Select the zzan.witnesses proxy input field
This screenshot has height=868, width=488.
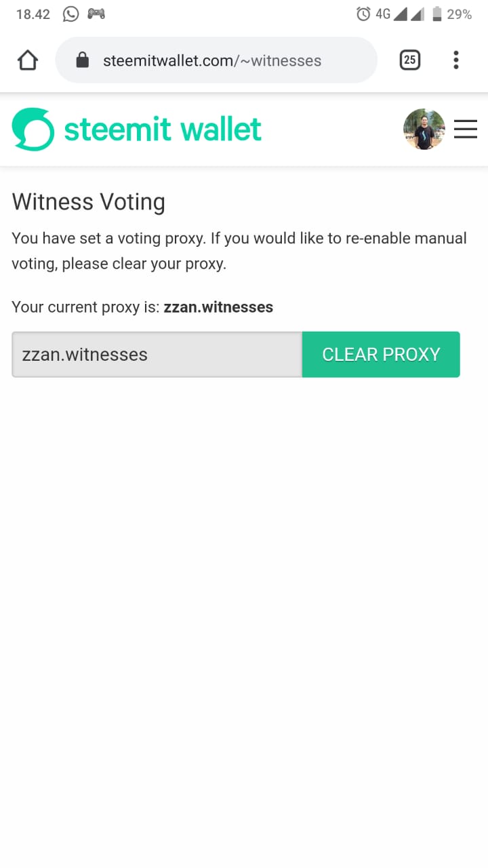pyautogui.click(x=157, y=354)
